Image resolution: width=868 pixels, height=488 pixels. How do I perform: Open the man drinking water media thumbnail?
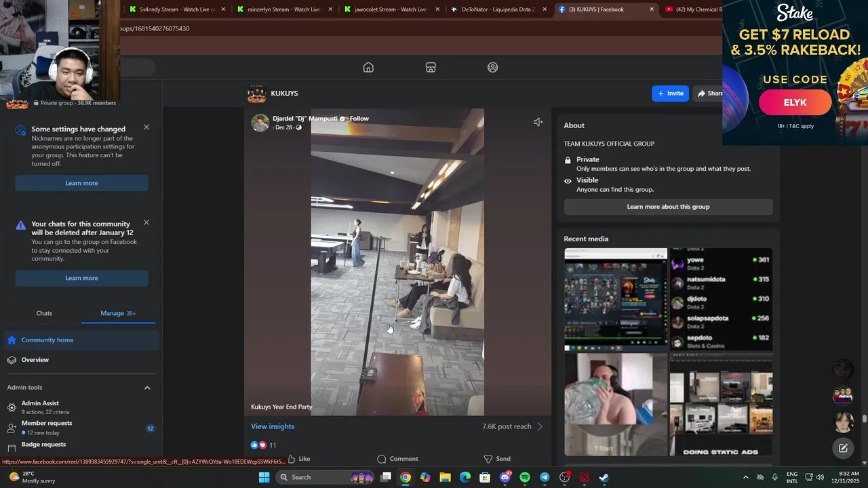(x=616, y=405)
